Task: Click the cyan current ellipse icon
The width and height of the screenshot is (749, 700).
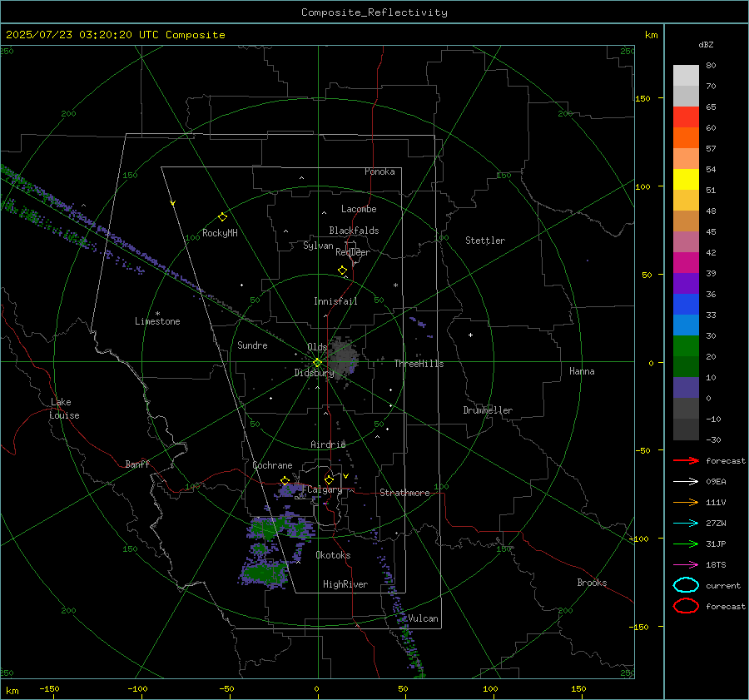Action: pyautogui.click(x=686, y=585)
